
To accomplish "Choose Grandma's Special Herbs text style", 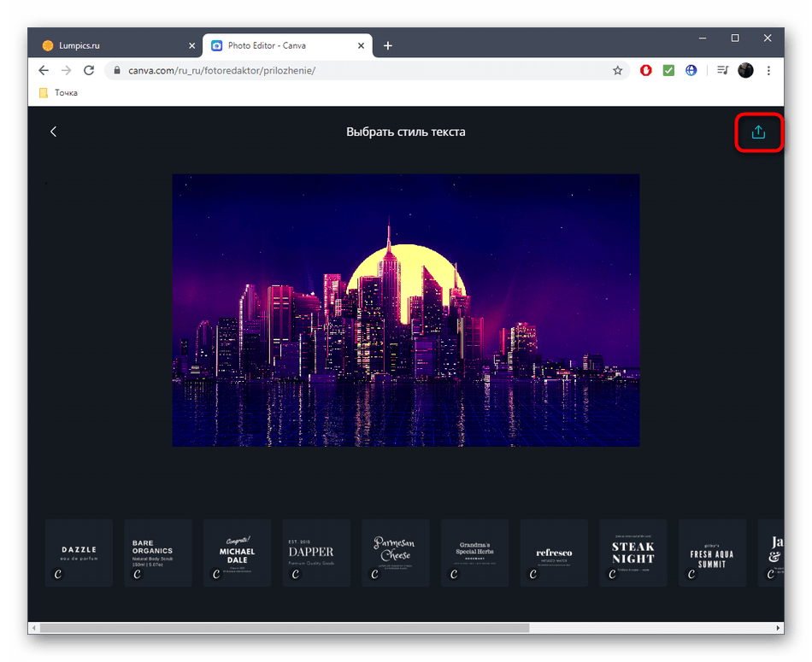I will coord(475,553).
